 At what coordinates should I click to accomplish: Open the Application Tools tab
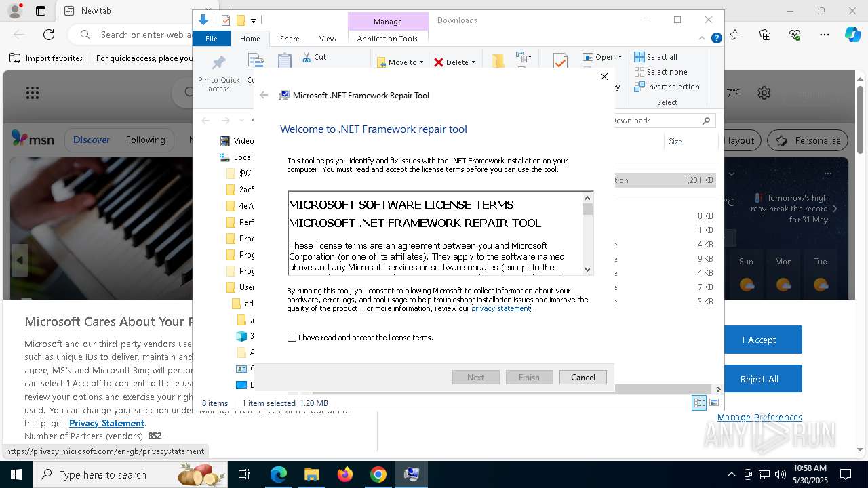click(387, 39)
